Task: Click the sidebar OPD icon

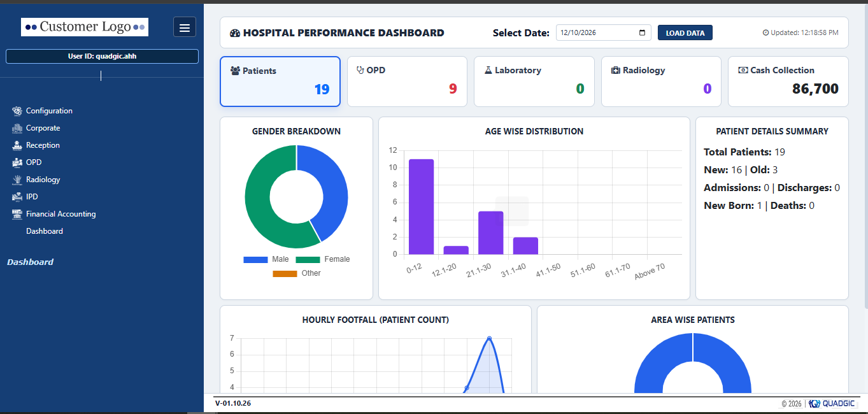Action: coord(17,162)
